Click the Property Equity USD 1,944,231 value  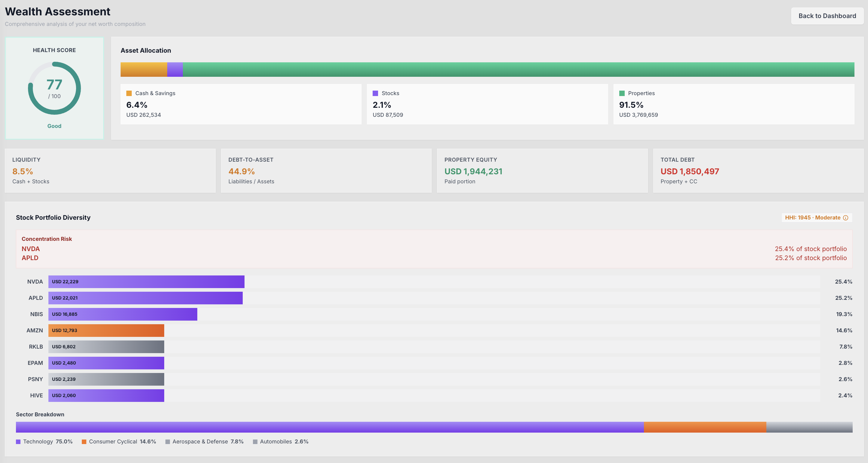[473, 171]
